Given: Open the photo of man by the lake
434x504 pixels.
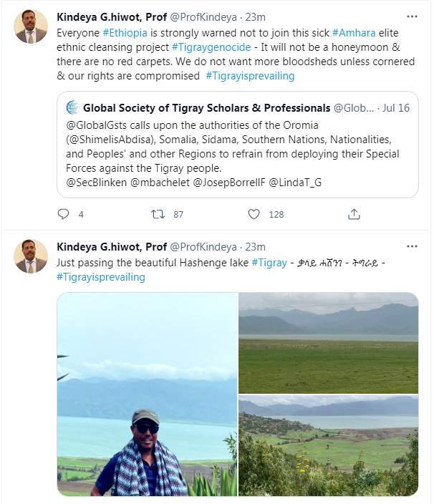Looking at the screenshot, I should point(147,394).
